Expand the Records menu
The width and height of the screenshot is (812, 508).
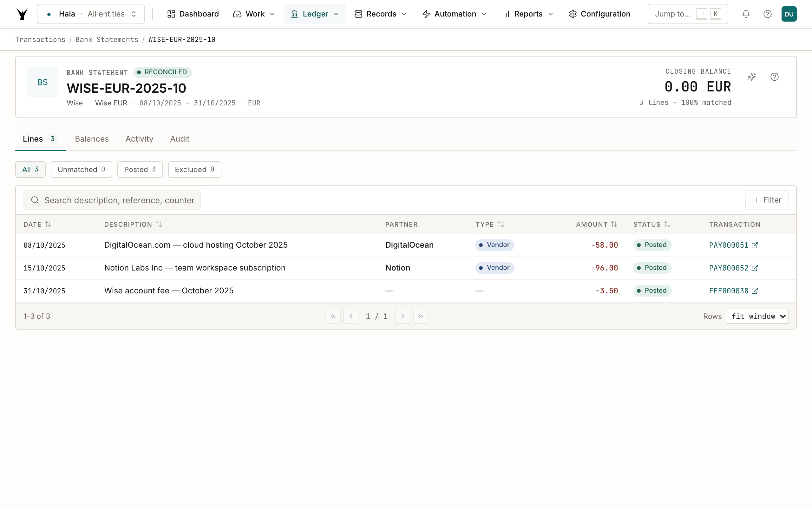(x=381, y=14)
